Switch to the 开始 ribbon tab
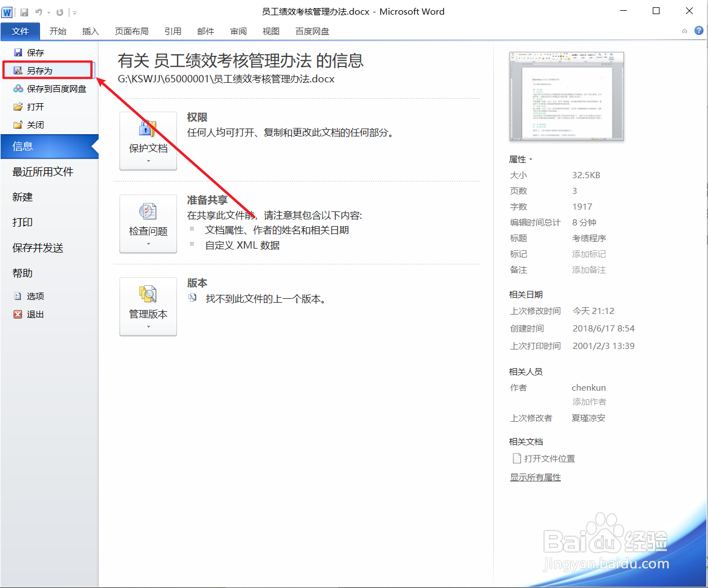 [x=58, y=31]
